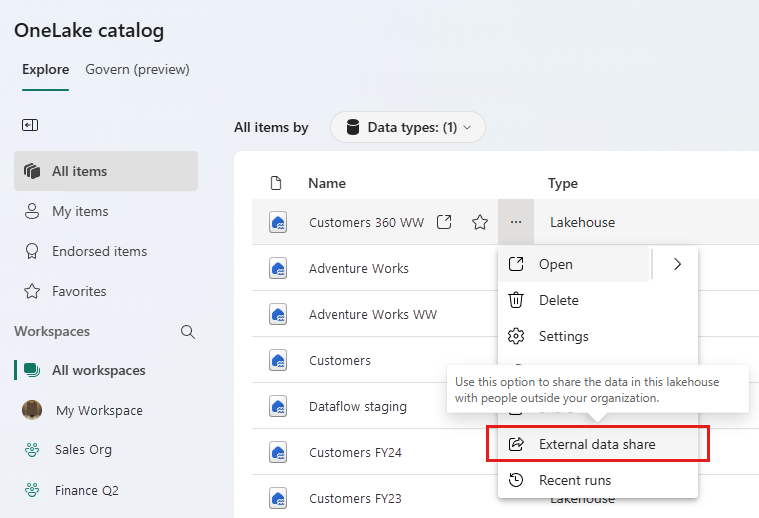Open the Sales Org workspace
The height and width of the screenshot is (518, 759).
[106, 450]
